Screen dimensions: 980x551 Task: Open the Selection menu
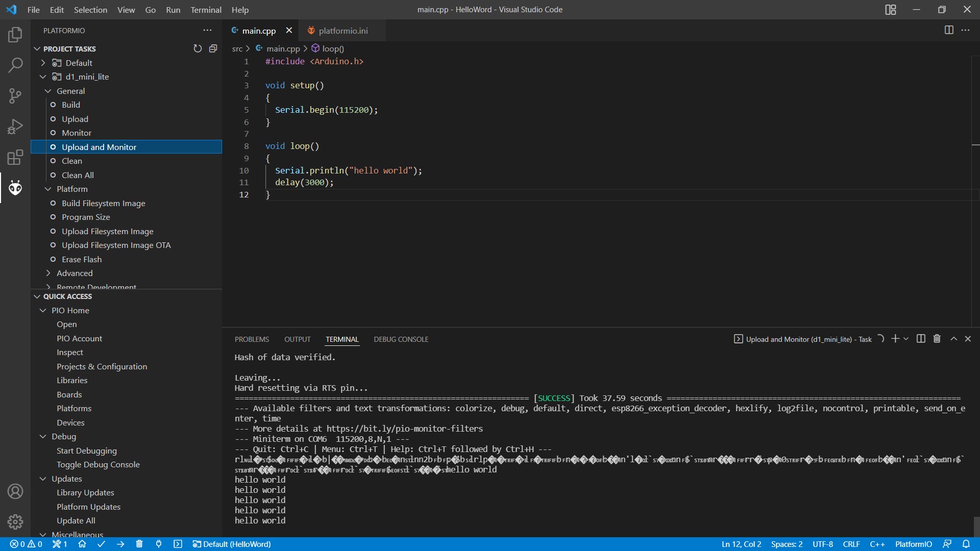(90, 10)
